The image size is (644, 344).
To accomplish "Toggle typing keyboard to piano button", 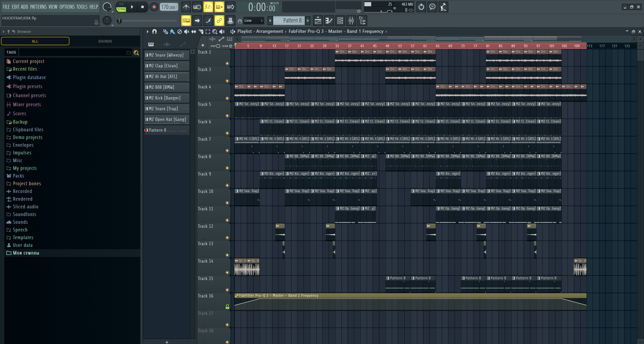I will click(x=186, y=21).
